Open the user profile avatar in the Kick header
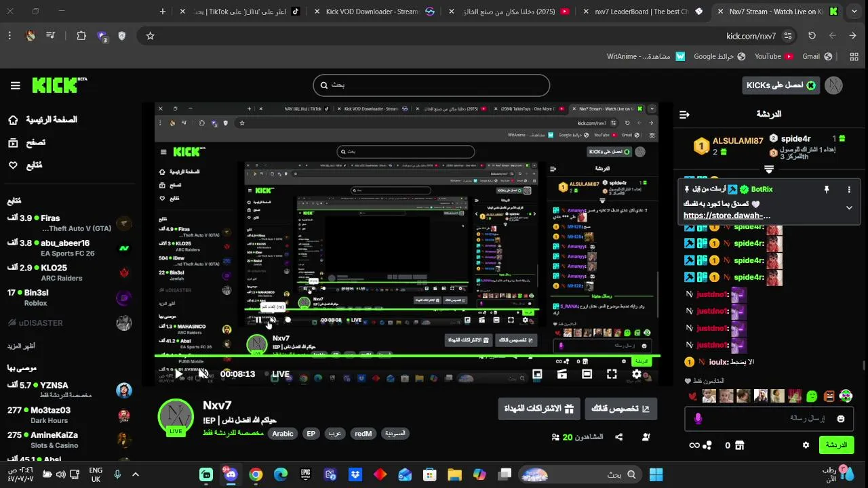 point(833,85)
